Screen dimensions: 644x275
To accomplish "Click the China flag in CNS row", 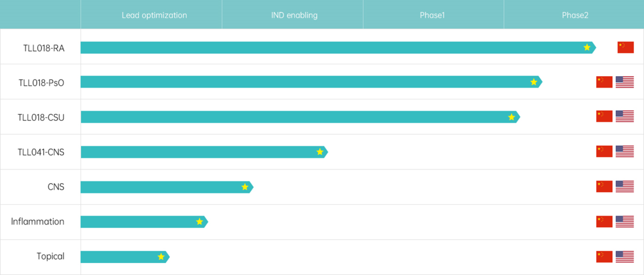I will 604,187.
